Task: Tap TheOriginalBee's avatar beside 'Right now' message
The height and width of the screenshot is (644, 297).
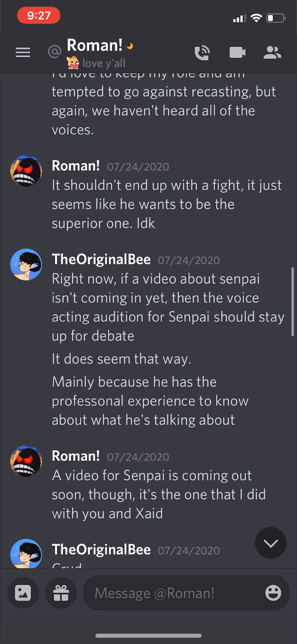Action: pos(26,264)
